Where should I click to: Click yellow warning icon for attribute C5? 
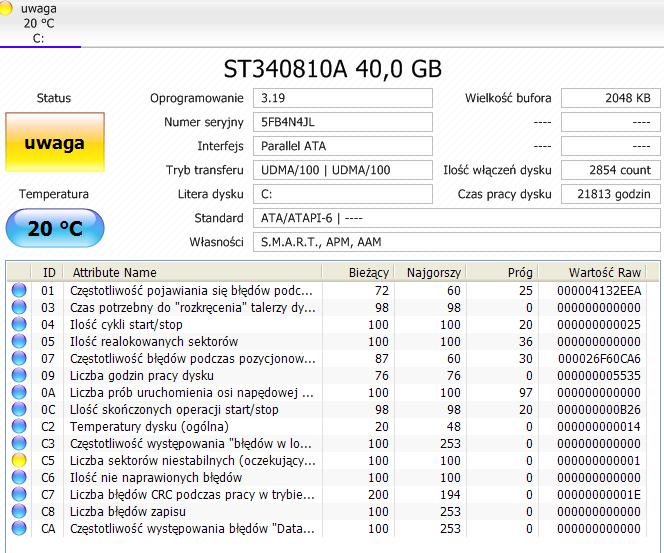[19, 460]
